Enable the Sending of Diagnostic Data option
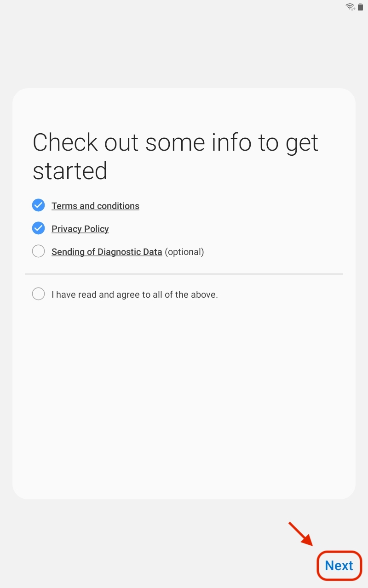The width and height of the screenshot is (368, 588). 38,251
